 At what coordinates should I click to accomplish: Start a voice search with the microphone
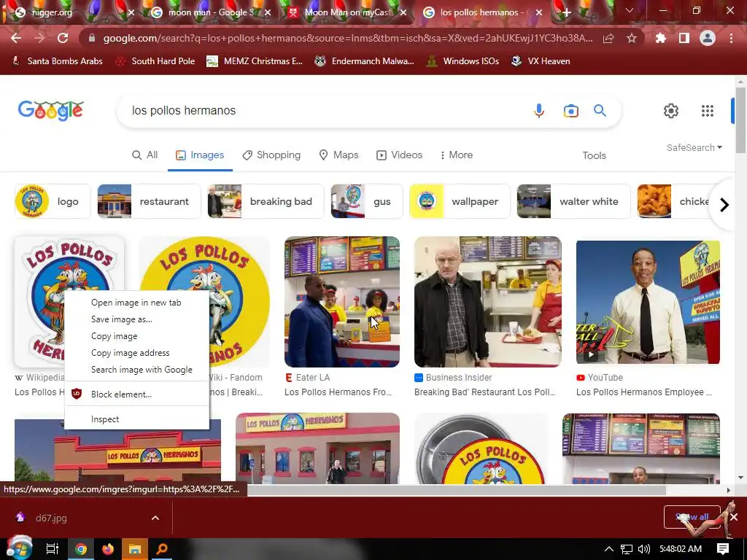(539, 111)
